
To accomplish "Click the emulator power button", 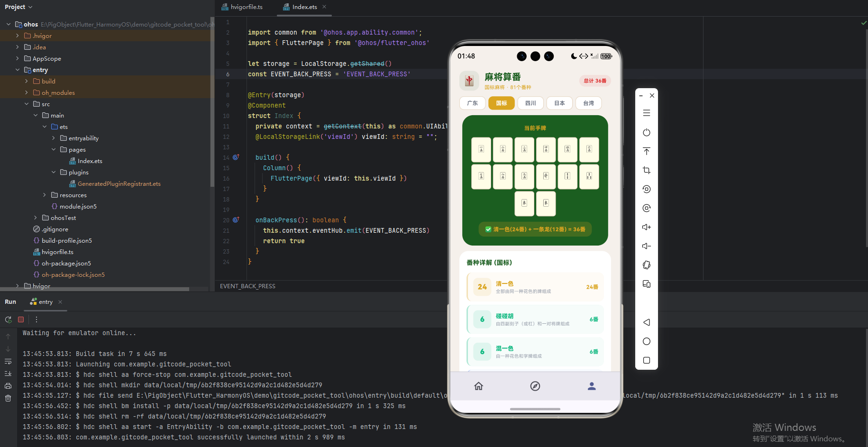I will pyautogui.click(x=647, y=132).
